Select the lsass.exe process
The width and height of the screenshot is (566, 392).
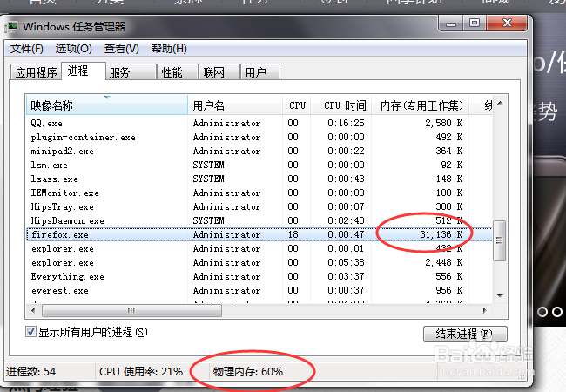click(x=259, y=179)
